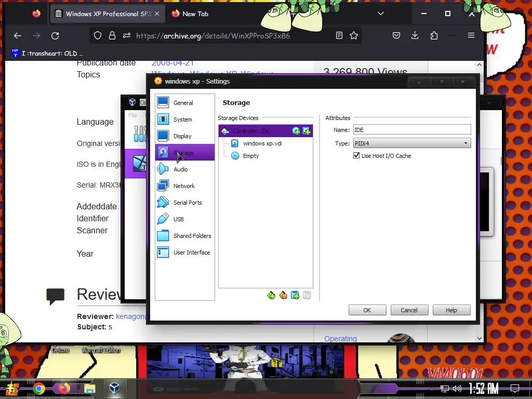Click Help in the Settings dialog

(451, 310)
